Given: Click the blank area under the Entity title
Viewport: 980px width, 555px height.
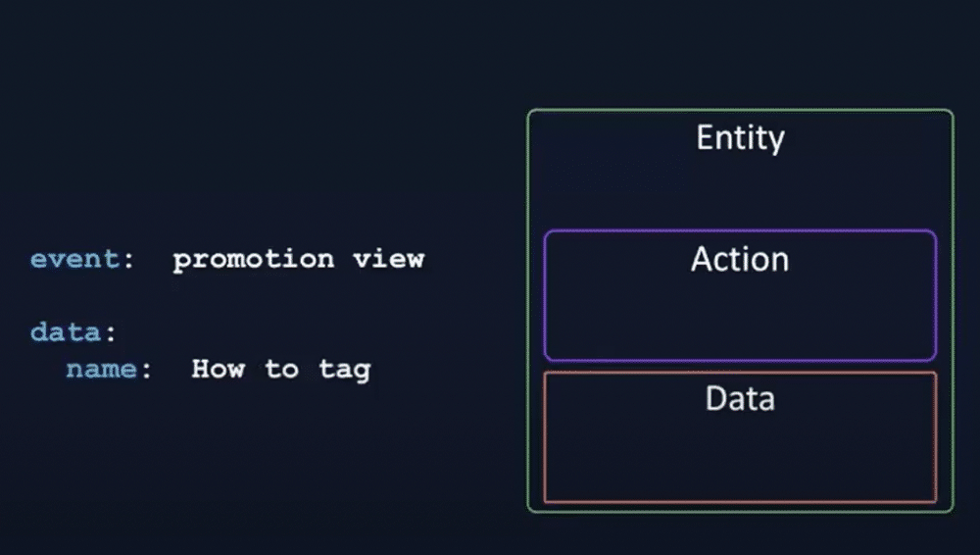Looking at the screenshot, I should pos(740,191).
